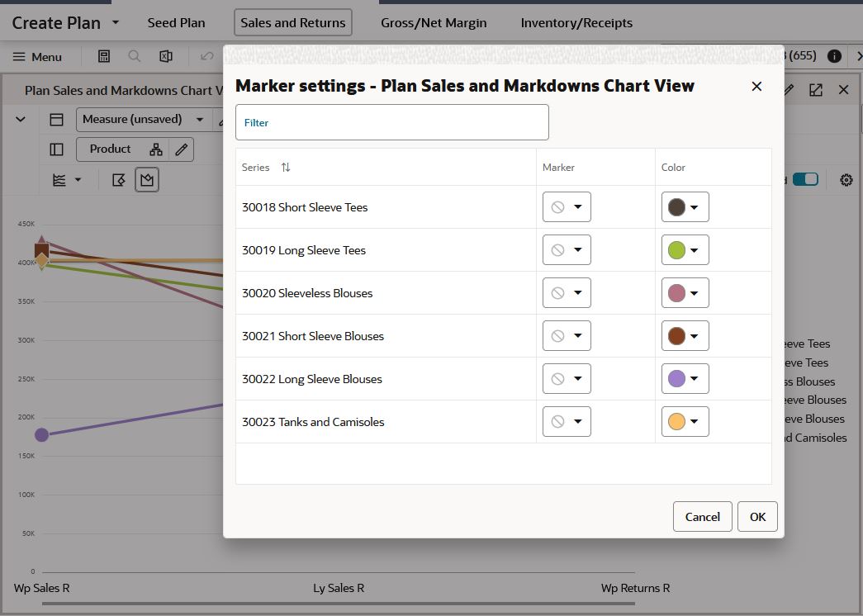
Task: Click the undo arrow icon
Action: click(207, 56)
